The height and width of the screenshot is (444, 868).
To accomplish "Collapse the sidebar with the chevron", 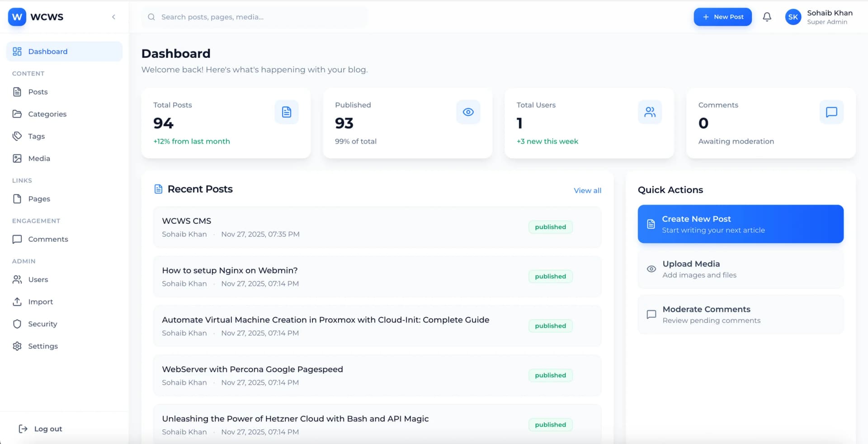I will pyautogui.click(x=113, y=17).
